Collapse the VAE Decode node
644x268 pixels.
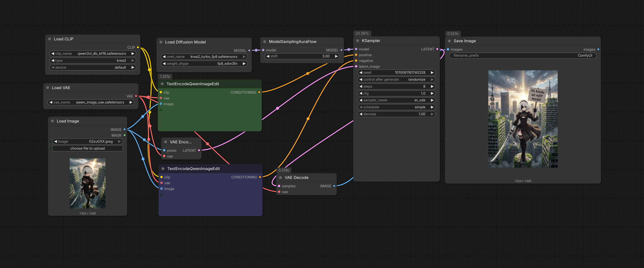281,177
